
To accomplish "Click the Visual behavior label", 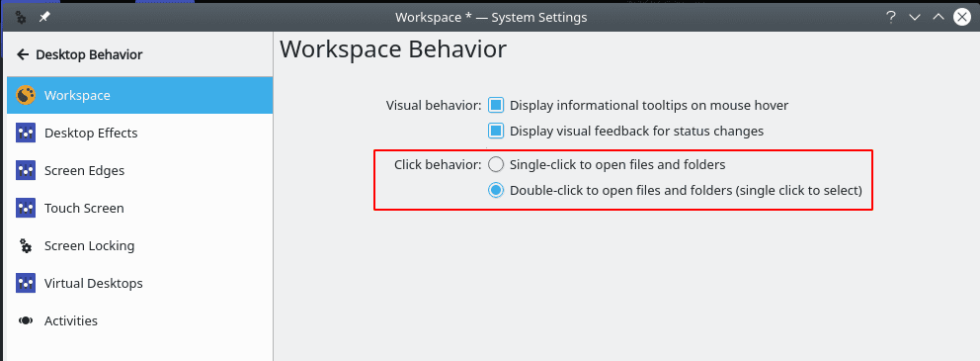I will click(434, 105).
